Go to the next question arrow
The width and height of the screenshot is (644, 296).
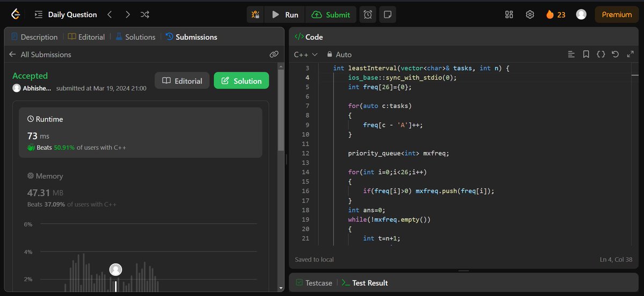coord(127,15)
